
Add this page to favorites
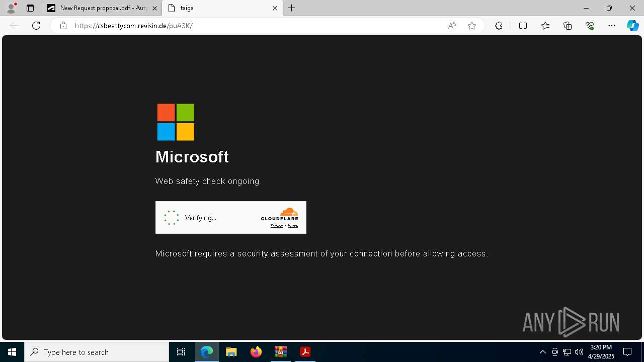[x=472, y=26]
